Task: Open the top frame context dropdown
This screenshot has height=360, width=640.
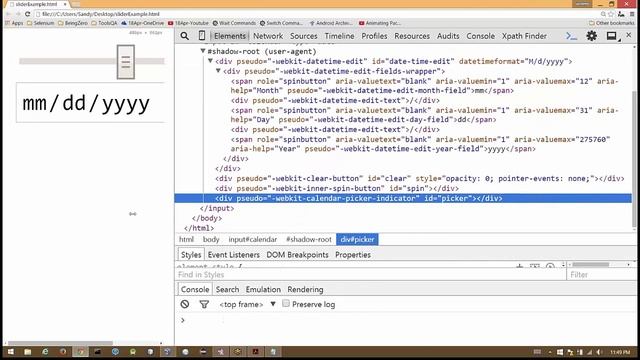Action: 247,304
